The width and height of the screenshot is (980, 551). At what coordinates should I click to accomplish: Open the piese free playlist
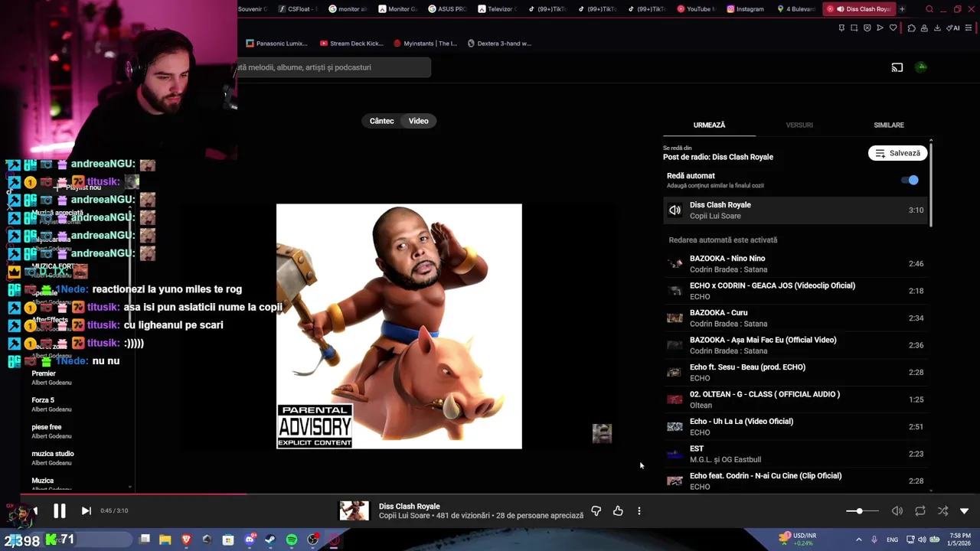coord(51,432)
